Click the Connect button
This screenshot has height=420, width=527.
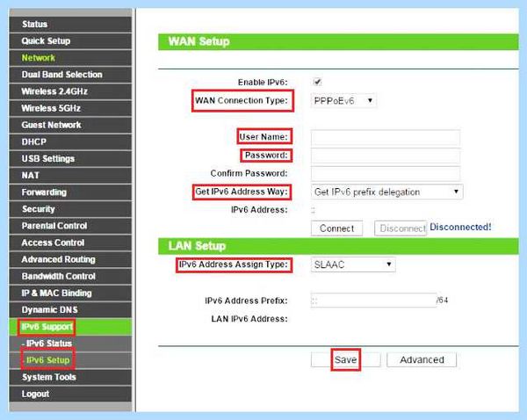[336, 228]
